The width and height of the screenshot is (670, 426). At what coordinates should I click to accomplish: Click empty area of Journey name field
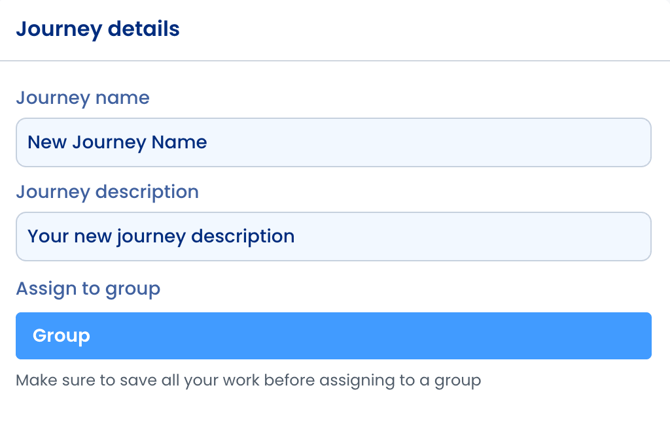click(x=450, y=142)
